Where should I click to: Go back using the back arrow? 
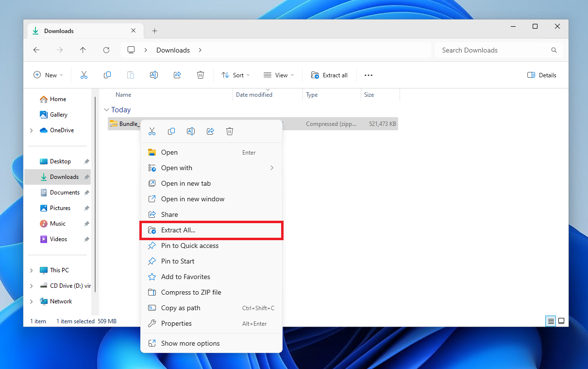pyautogui.click(x=36, y=50)
